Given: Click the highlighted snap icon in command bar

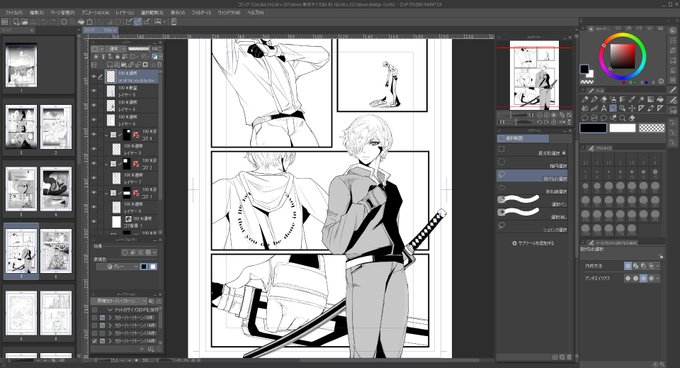Looking at the screenshot, I should coord(138,21).
